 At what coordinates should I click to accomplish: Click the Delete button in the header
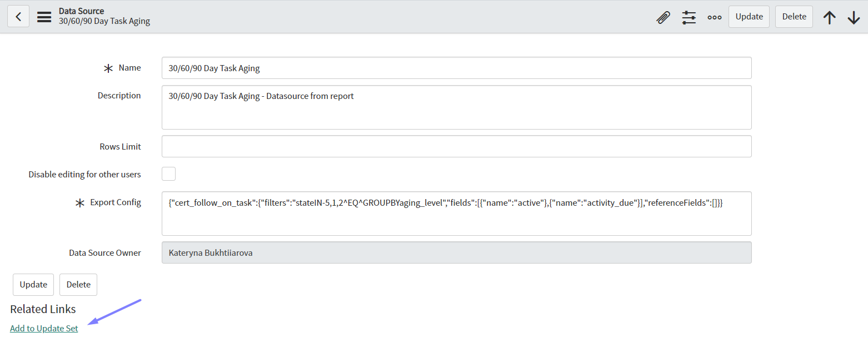pyautogui.click(x=794, y=17)
